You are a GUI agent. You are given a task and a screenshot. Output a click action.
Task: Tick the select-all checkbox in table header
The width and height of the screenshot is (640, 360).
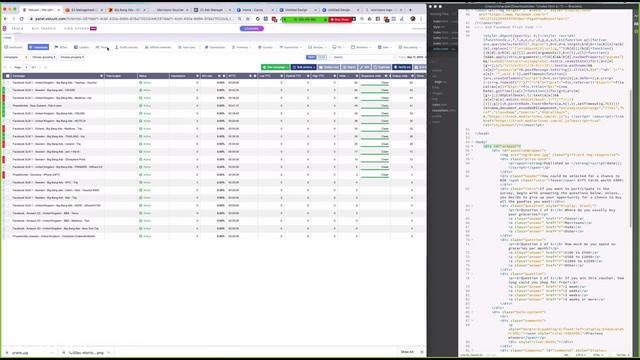tap(7, 76)
